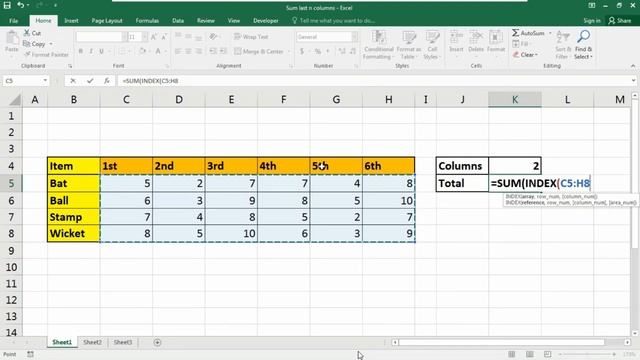Click the Conditional Formatting icon
The height and width of the screenshot is (360, 640).
coord(378,38)
